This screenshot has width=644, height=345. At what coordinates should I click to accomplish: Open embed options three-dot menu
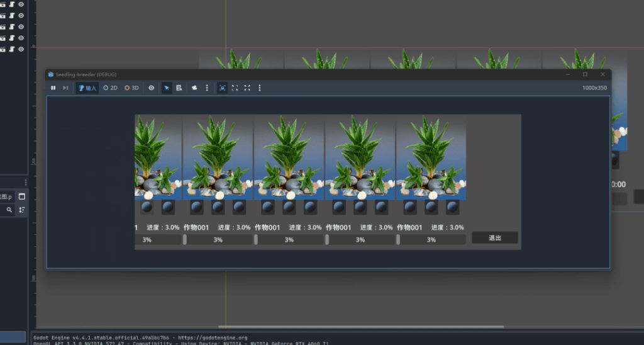point(260,88)
